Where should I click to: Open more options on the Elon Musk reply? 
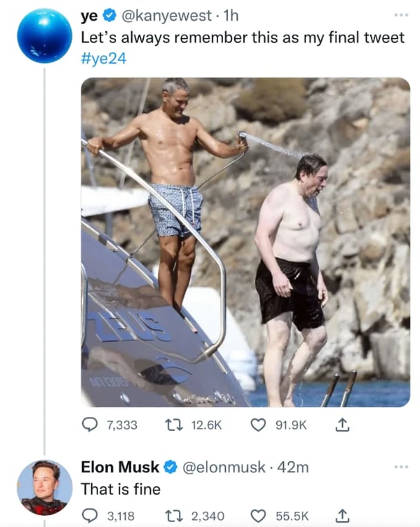tap(401, 467)
